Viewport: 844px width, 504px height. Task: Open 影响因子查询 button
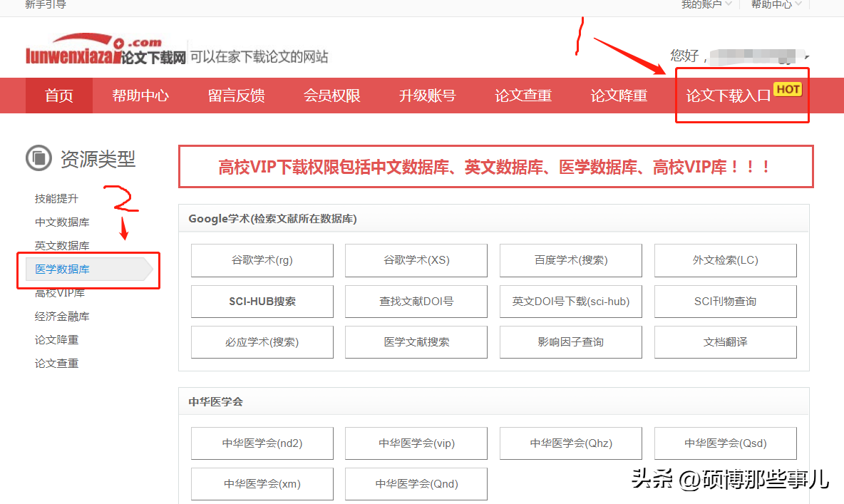(x=570, y=342)
